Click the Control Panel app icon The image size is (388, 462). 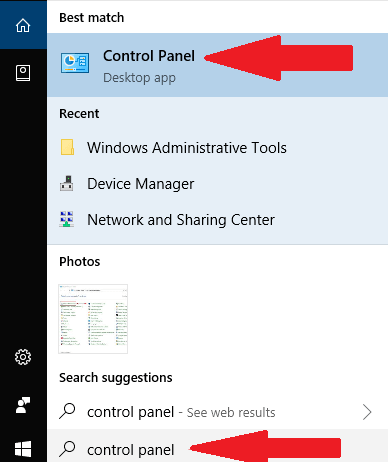(75, 63)
